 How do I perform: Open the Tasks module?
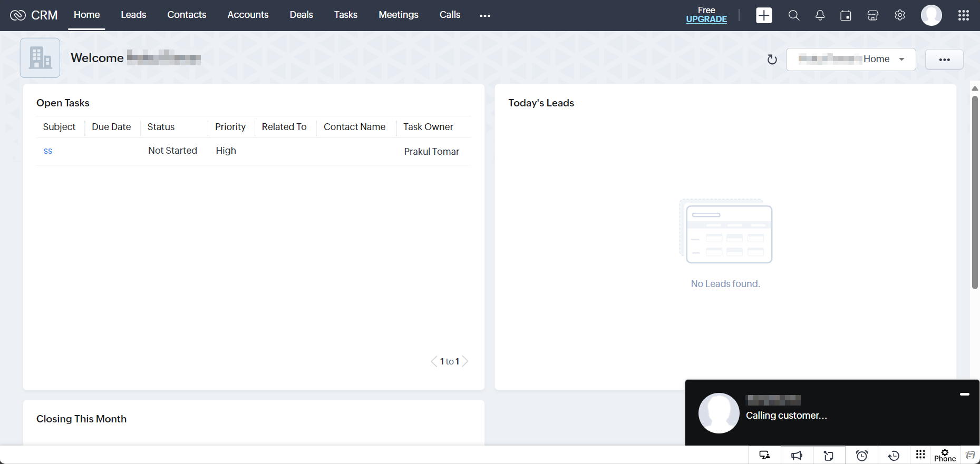(346, 15)
